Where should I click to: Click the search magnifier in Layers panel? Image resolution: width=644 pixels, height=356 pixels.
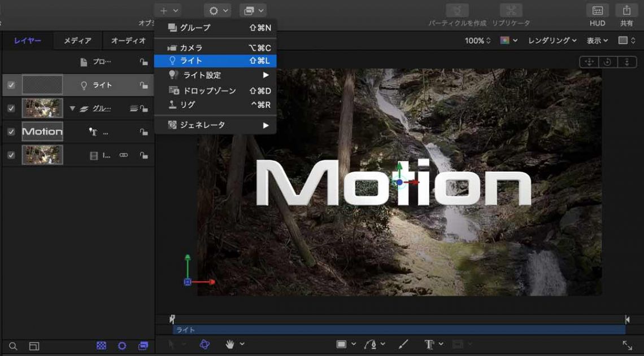(13, 346)
